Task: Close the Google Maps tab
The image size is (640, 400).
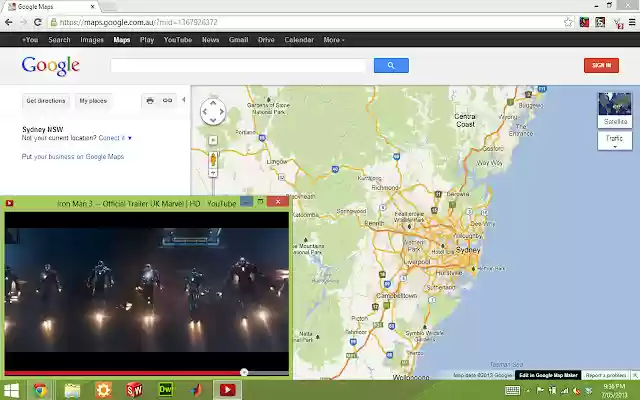Action: click(93, 7)
